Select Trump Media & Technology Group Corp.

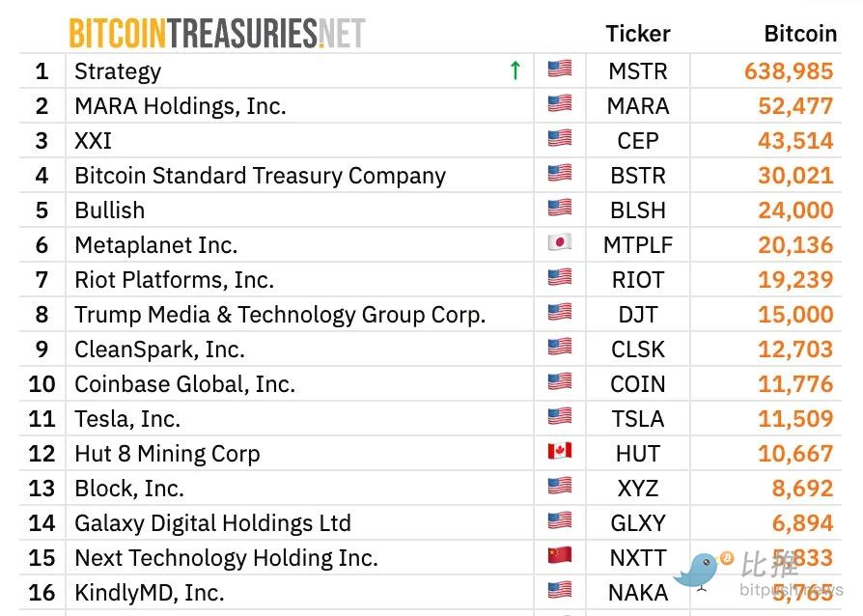click(280, 315)
